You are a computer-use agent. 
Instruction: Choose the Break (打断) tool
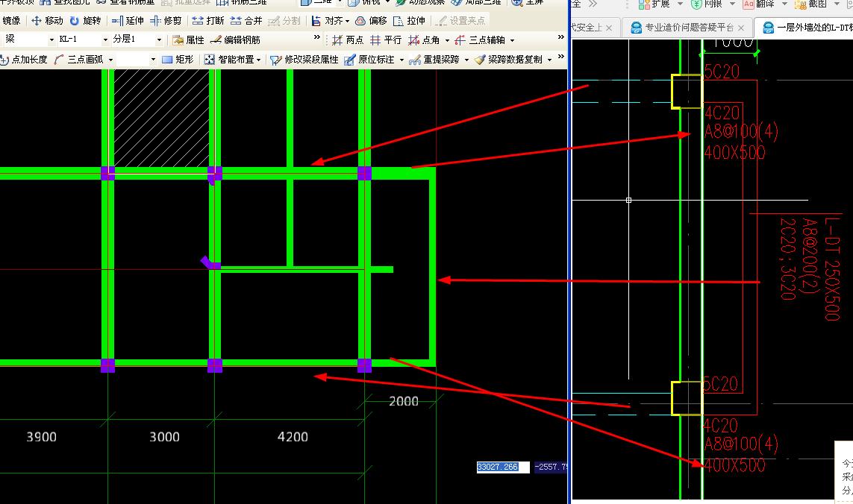pyautogui.click(x=208, y=21)
